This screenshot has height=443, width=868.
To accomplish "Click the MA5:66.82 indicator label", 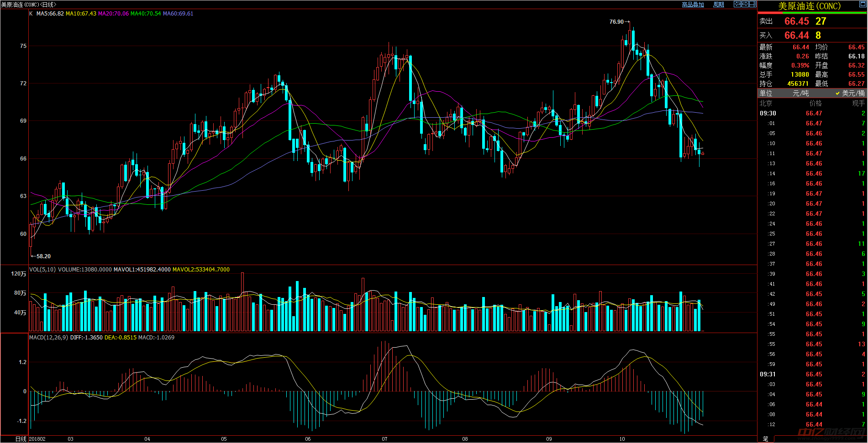I will pos(50,14).
